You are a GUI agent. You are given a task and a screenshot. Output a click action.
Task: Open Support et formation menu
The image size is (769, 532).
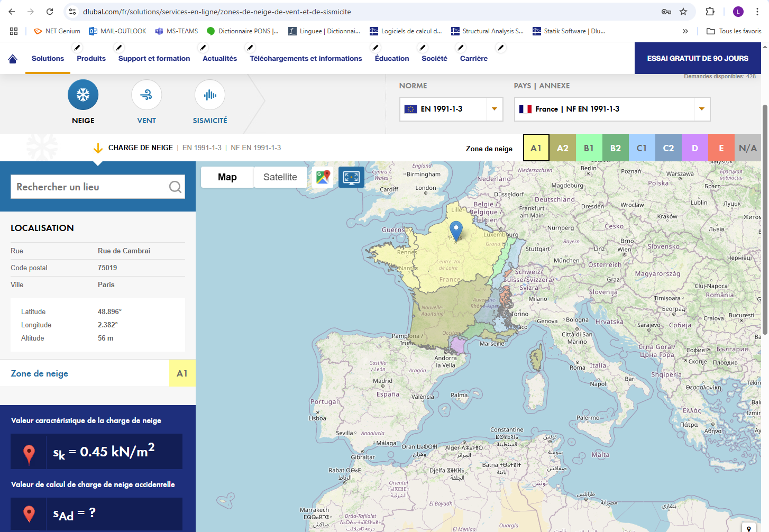(x=154, y=59)
